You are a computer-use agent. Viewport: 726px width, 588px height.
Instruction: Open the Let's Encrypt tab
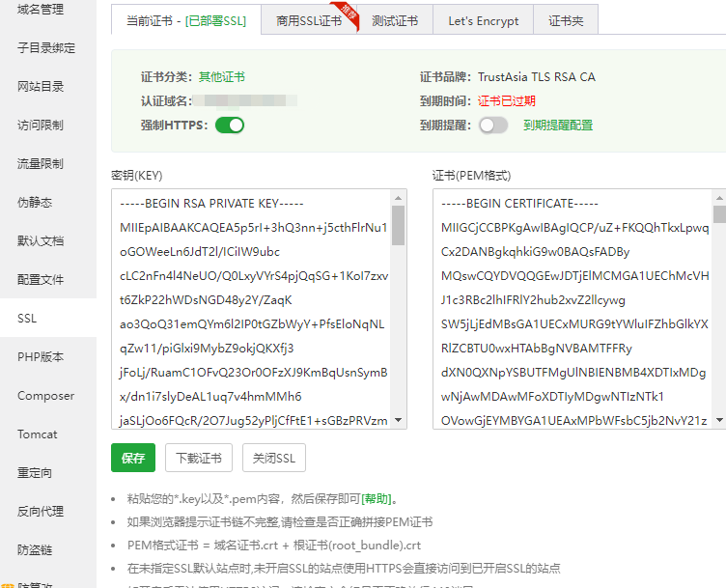[x=484, y=21]
